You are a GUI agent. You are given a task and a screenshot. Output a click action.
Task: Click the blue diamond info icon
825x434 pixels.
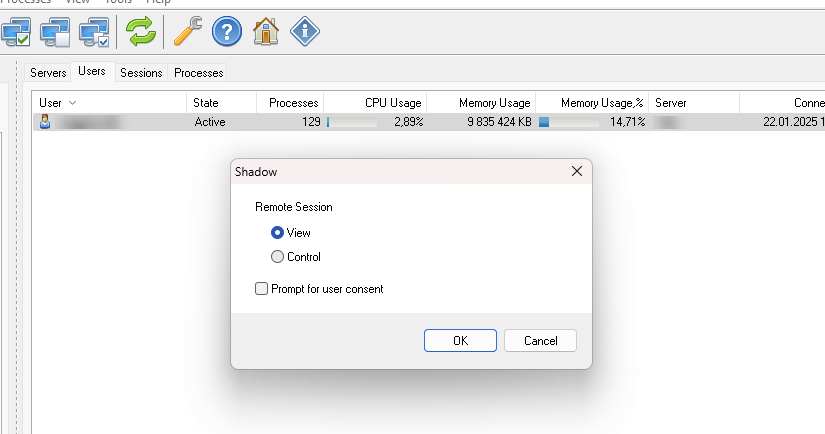tap(304, 32)
